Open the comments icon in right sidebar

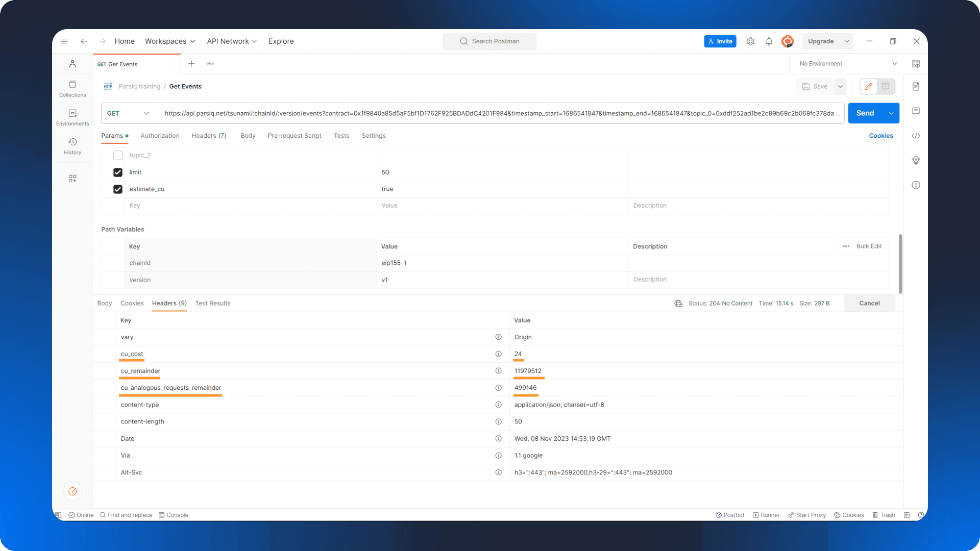916,111
